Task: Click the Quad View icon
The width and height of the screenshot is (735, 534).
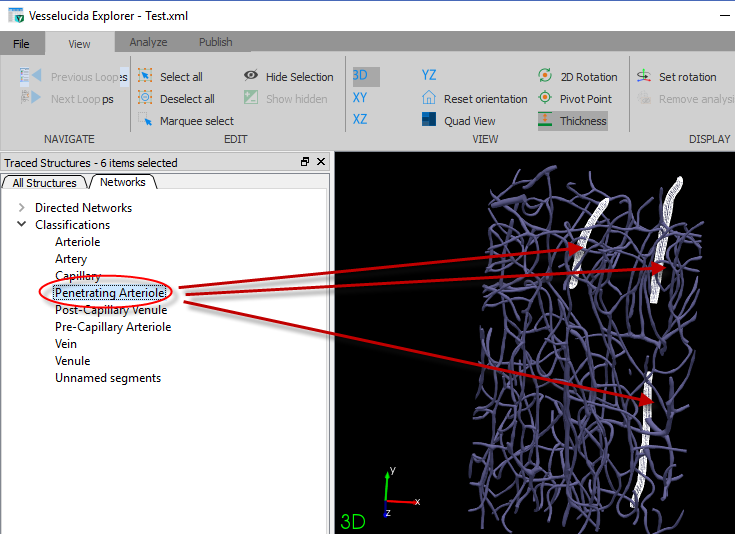Action: (x=428, y=120)
